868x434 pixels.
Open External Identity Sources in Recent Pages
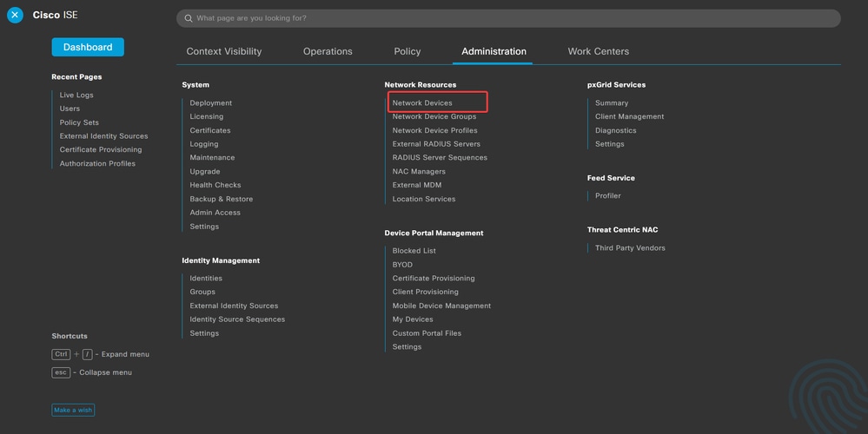click(103, 136)
